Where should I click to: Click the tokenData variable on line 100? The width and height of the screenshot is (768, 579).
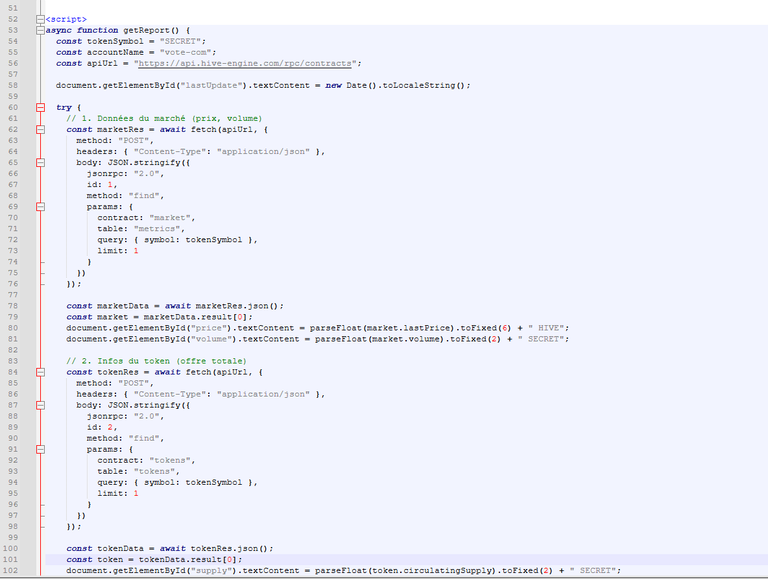coord(120,549)
